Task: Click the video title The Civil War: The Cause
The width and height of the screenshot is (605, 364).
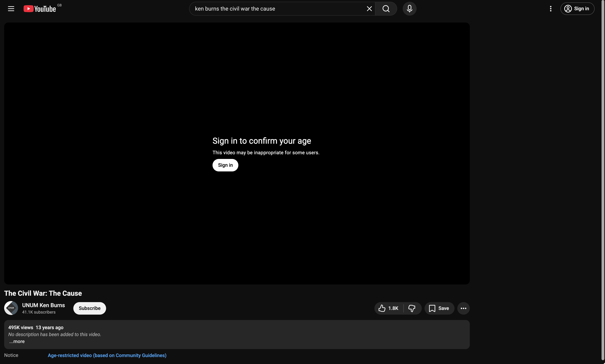Action: tap(43, 293)
